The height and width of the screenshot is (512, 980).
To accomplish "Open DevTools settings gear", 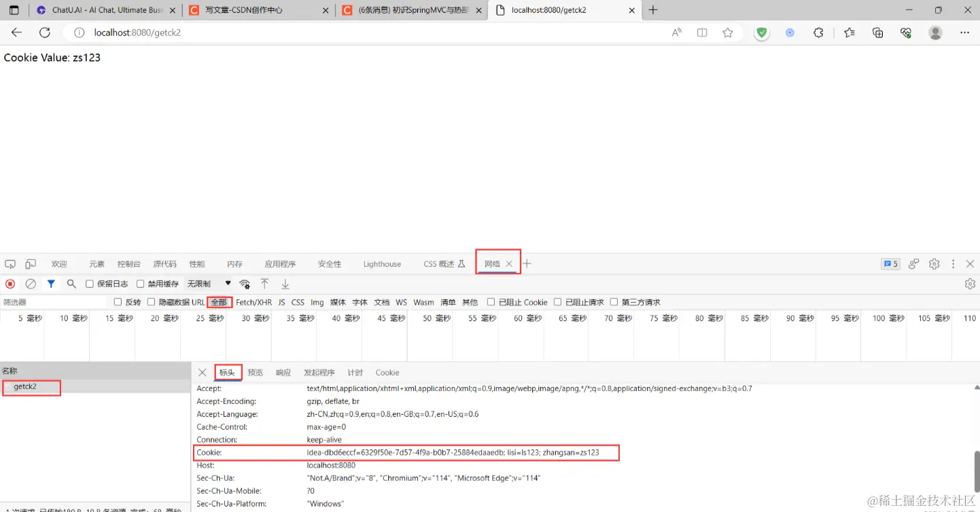I will pyautogui.click(x=934, y=264).
